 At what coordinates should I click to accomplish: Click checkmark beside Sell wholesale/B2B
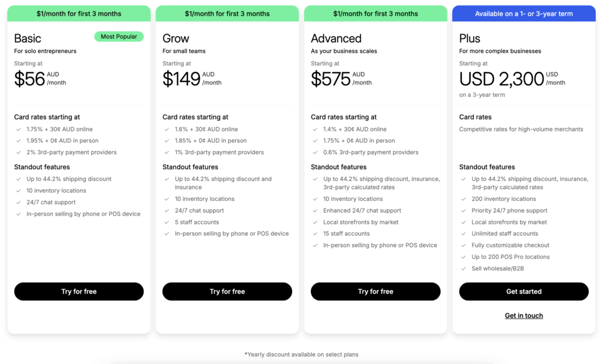[463, 269]
